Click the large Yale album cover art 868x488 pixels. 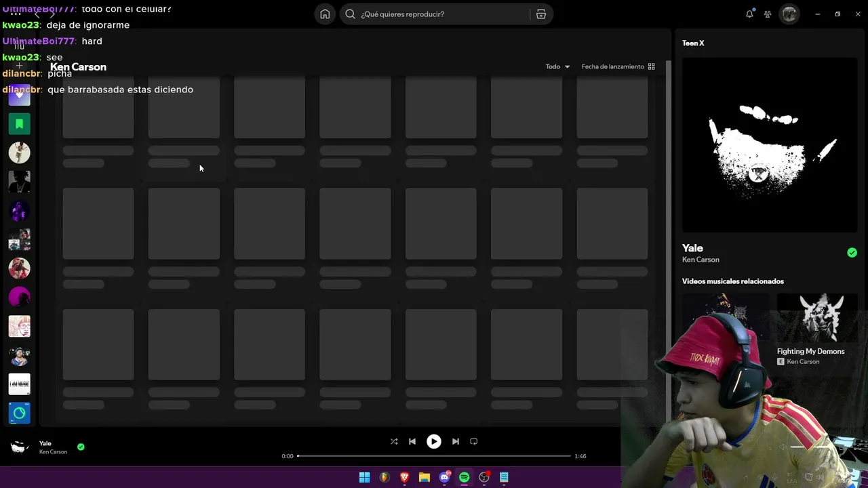[x=770, y=145]
